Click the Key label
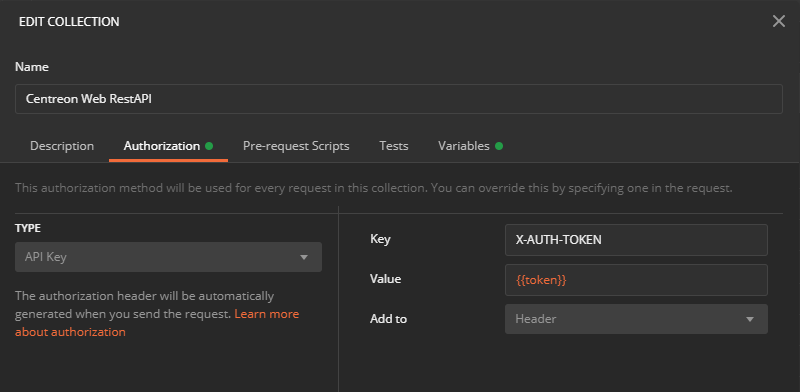Image resolution: width=800 pixels, height=392 pixels. click(x=380, y=239)
